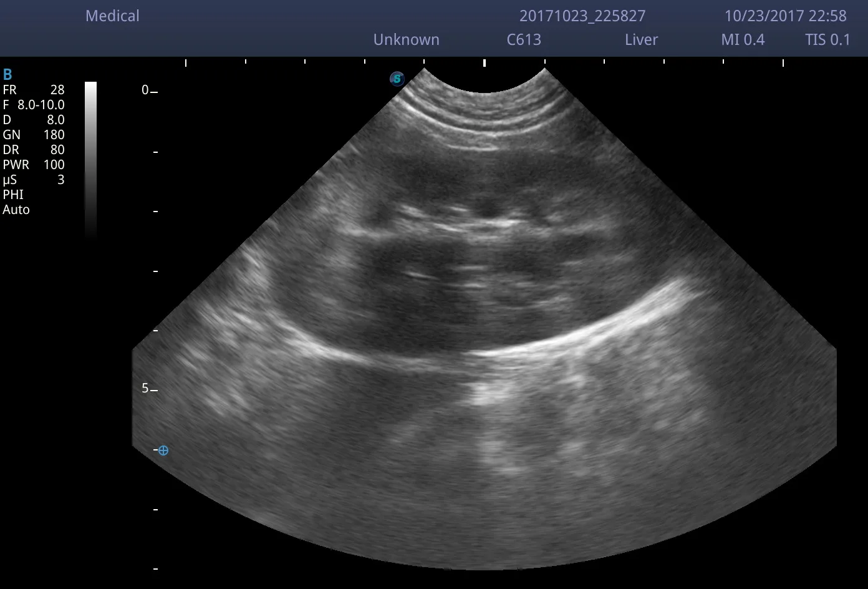The height and width of the screenshot is (589, 868).
Task: Click the date and time 10/23/2017 22:58
Action: pos(786,16)
